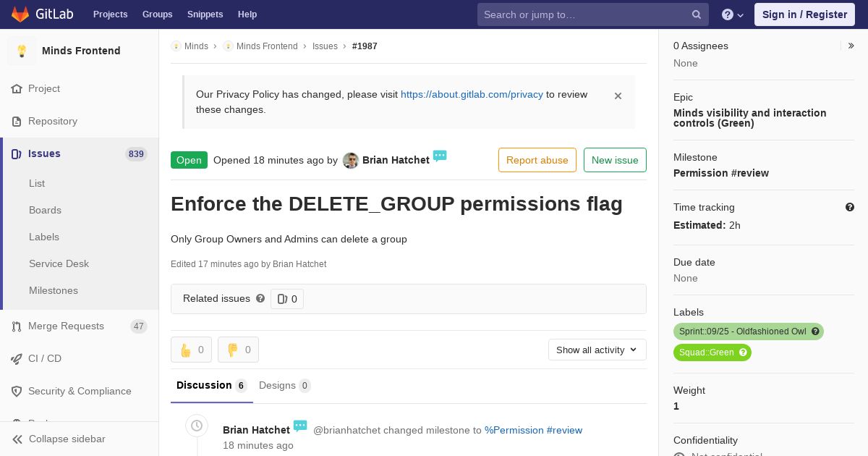Click the Sprint::09/25 - Oldfashioned Owl label

(742, 332)
